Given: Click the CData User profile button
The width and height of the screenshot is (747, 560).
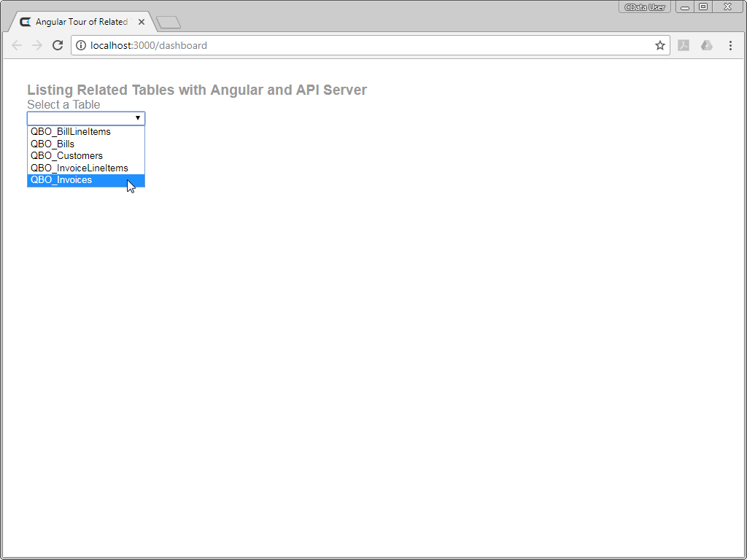Looking at the screenshot, I should 645,7.
